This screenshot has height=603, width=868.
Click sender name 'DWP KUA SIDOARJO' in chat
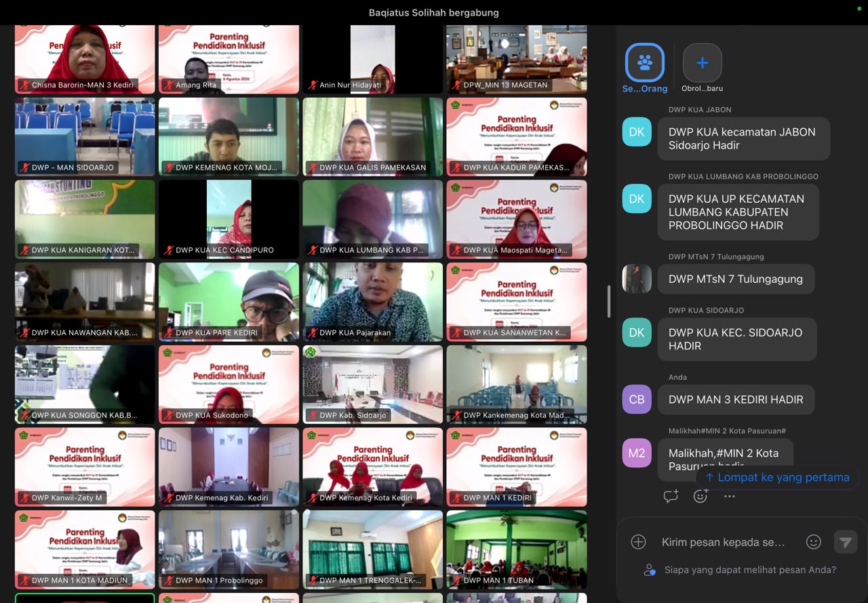click(x=706, y=311)
